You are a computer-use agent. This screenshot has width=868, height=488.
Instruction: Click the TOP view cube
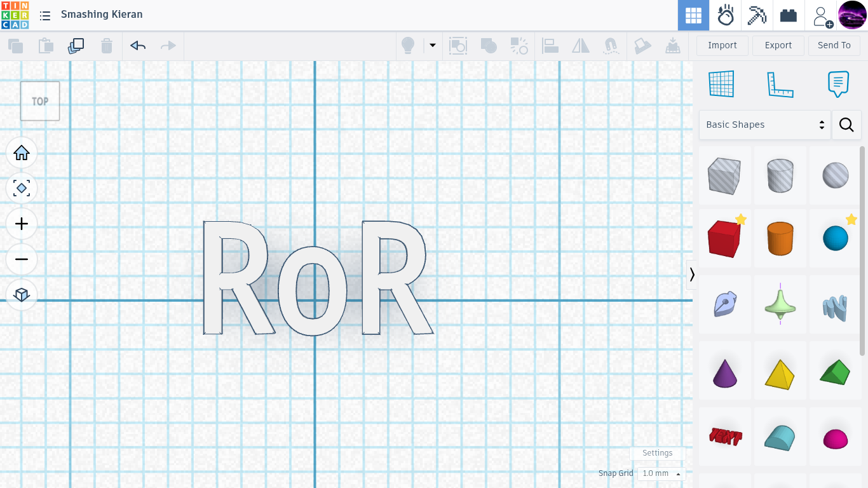point(40,101)
